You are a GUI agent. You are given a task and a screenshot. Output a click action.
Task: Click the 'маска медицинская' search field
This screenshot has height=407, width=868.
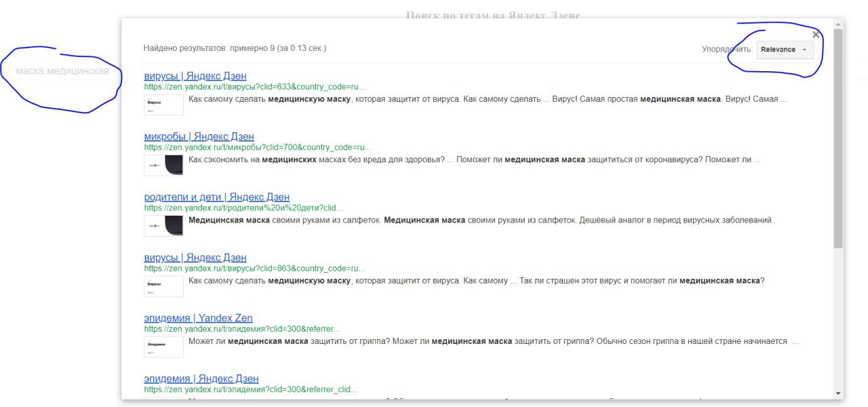pyautogui.click(x=62, y=71)
